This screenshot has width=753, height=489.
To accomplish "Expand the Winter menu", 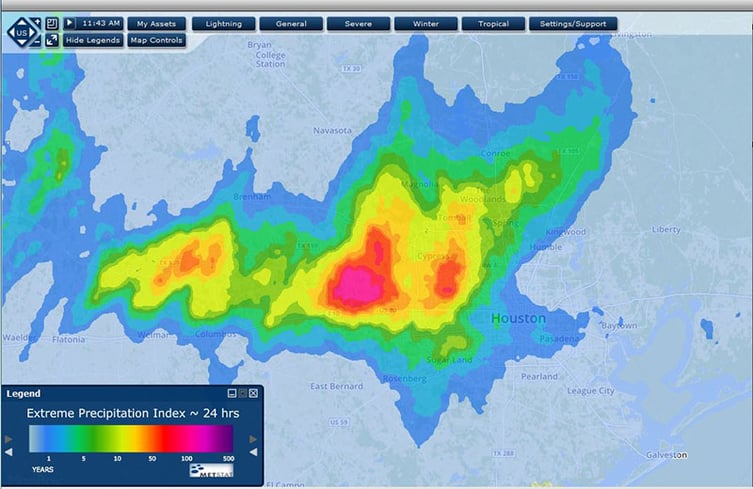I will pyautogui.click(x=426, y=23).
